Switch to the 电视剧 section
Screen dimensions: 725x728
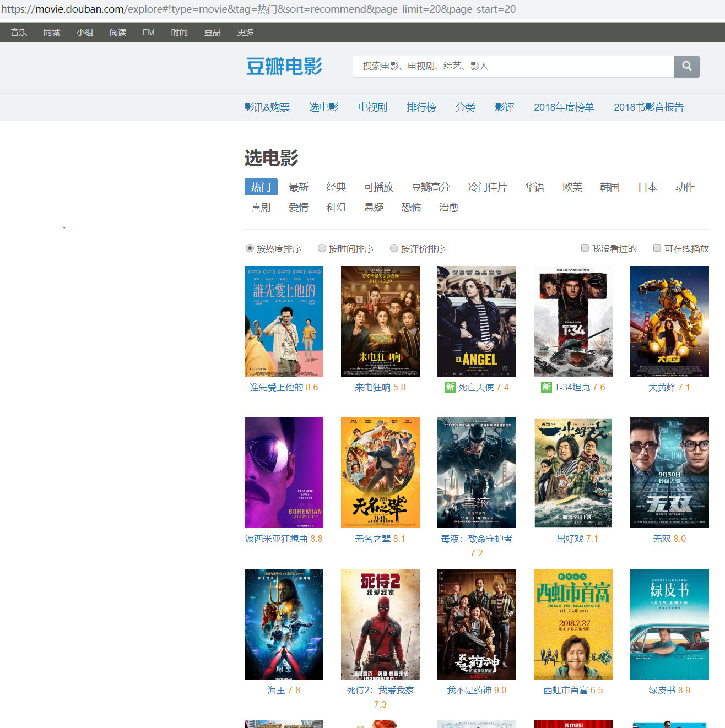click(x=372, y=107)
